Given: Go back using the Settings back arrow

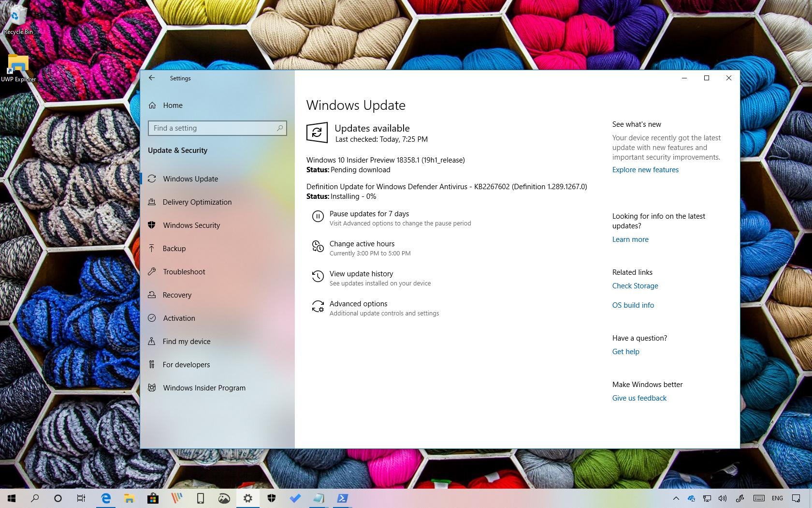Looking at the screenshot, I should click(152, 78).
